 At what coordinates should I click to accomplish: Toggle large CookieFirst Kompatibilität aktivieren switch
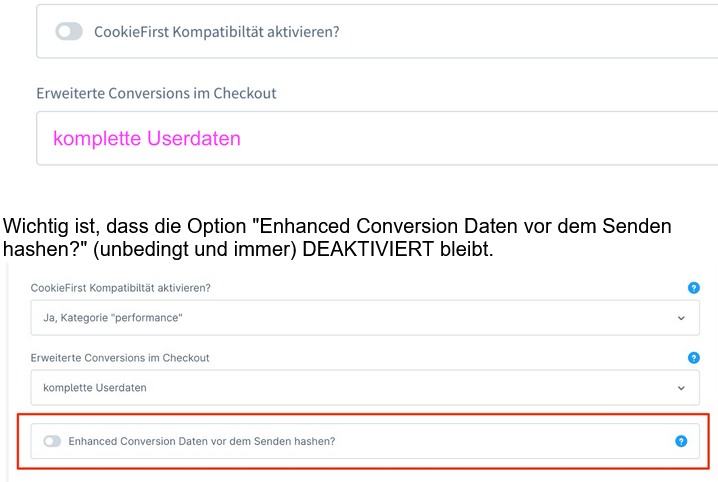[x=69, y=31]
